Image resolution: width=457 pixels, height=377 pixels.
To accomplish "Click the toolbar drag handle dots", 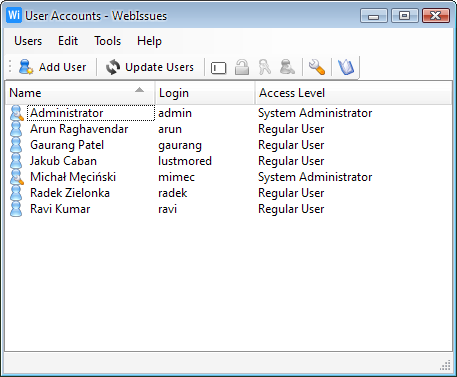I will pyautogui.click(x=10, y=66).
